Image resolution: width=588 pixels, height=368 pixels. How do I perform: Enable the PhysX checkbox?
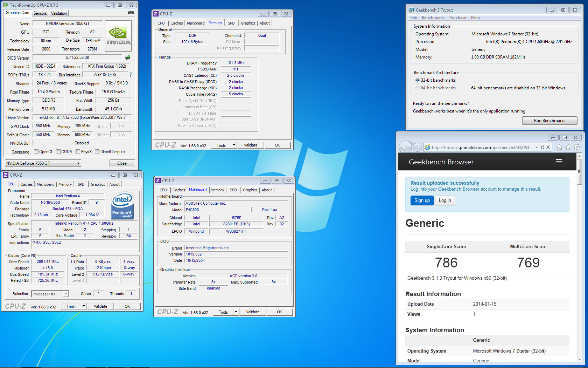78,152
